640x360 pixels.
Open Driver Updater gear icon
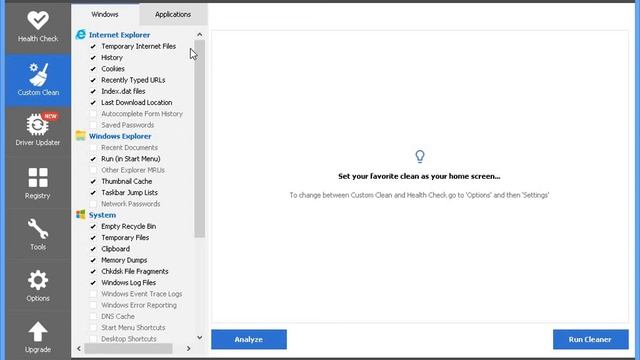tap(38, 124)
